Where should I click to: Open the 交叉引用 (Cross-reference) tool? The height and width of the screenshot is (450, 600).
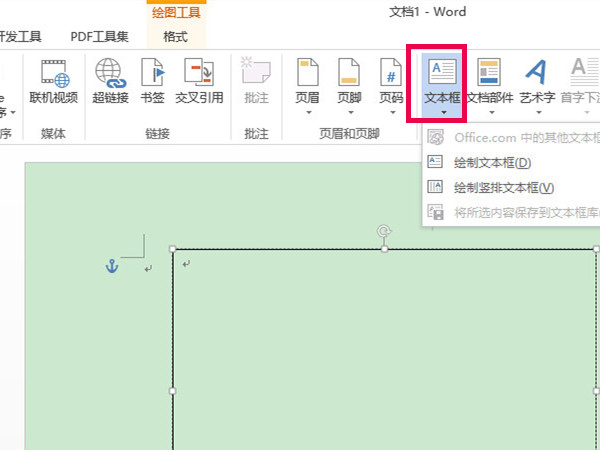(201, 79)
